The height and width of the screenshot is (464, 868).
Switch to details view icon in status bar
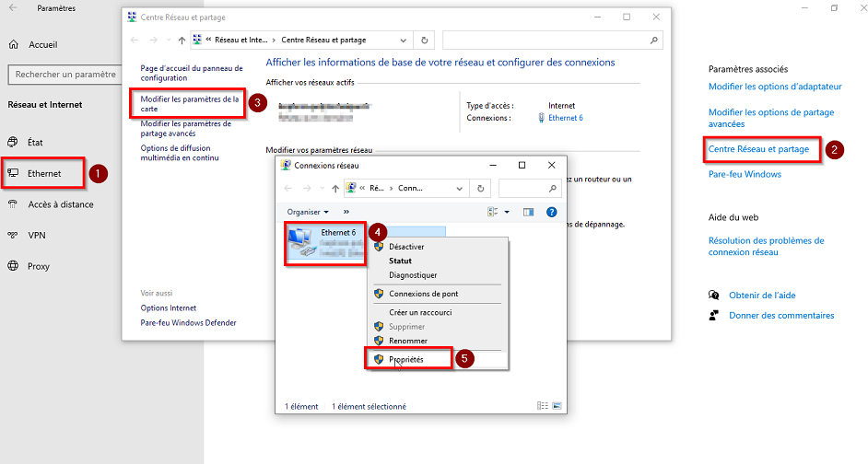point(543,406)
